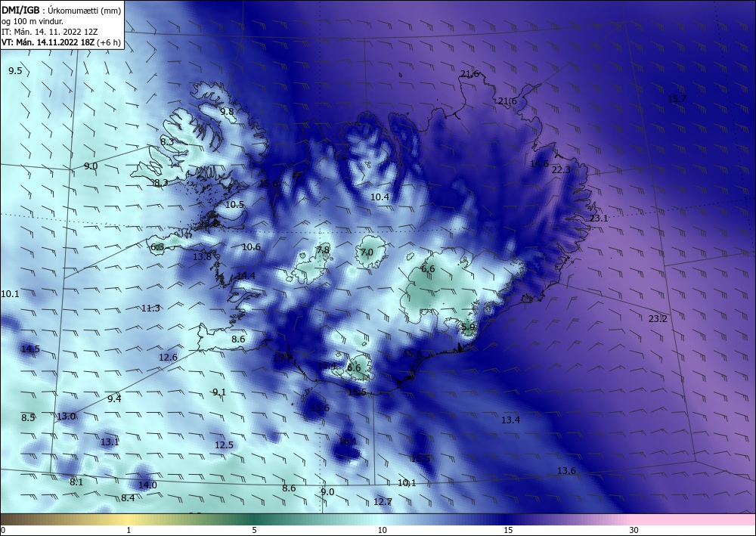Image resolution: width=756 pixels, height=536 pixels.
Task: Click the 9.4 value on the map
Action: pyautogui.click(x=114, y=398)
